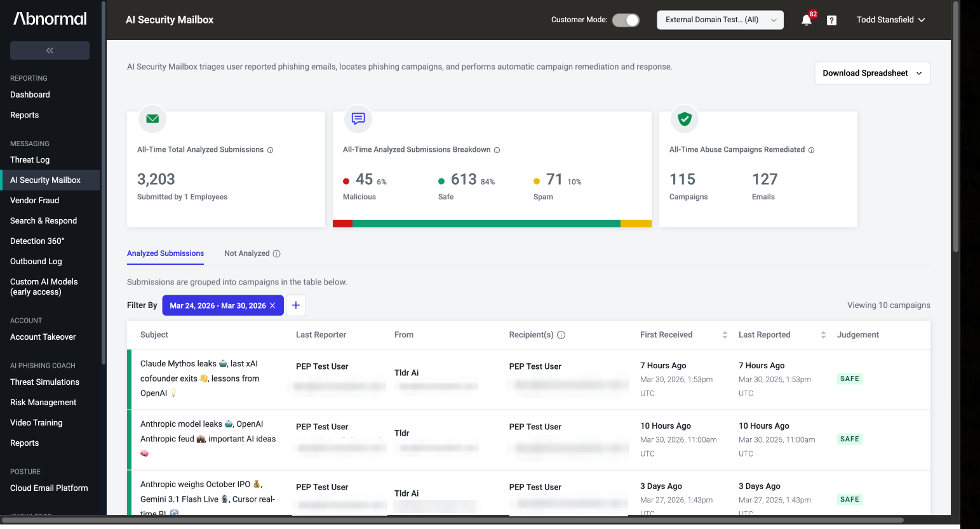This screenshot has height=529, width=980.
Task: Click the horizontal scrollbar at bottom
Action: tap(452, 520)
